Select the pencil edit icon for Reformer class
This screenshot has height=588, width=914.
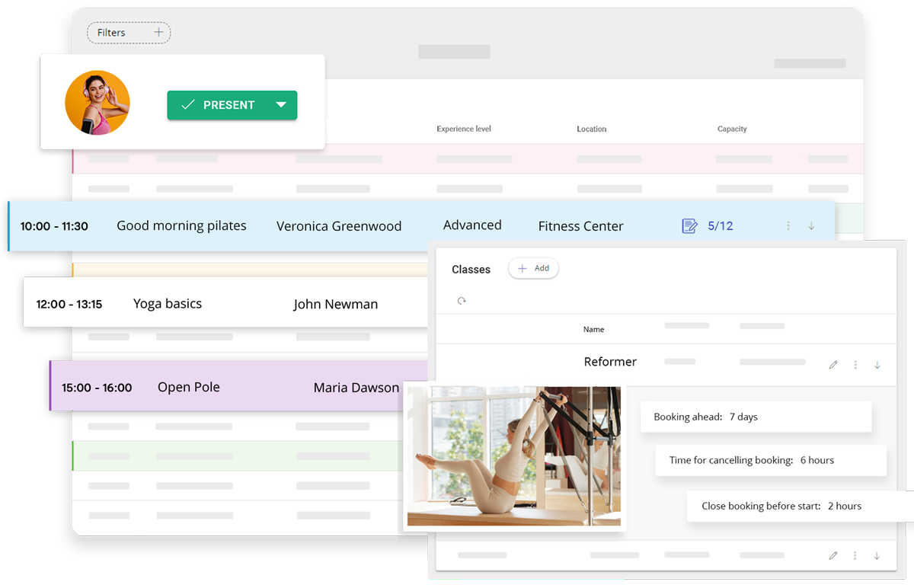pyautogui.click(x=833, y=365)
